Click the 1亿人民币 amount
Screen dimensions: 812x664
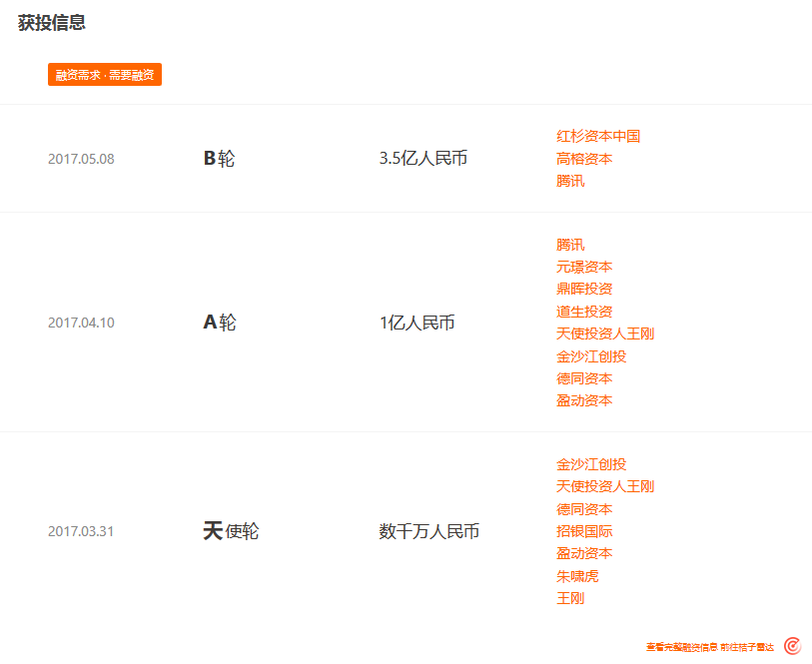(416, 323)
